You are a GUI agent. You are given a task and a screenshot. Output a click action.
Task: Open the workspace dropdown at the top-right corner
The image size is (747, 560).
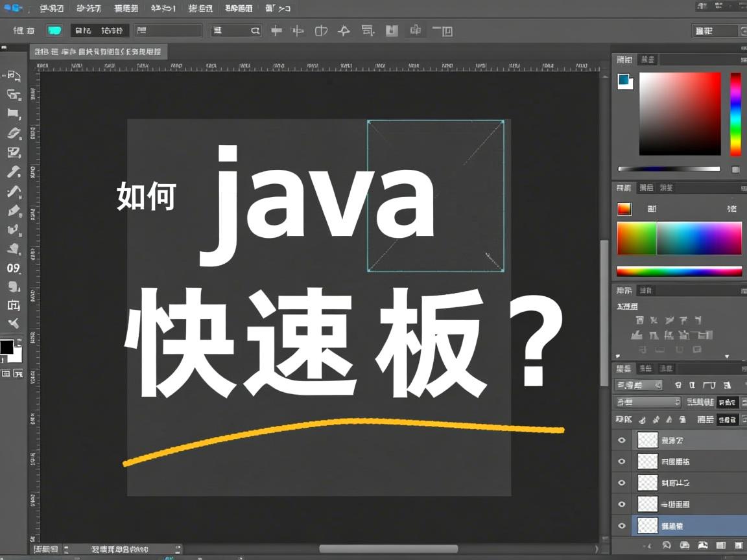pyautogui.click(x=716, y=30)
